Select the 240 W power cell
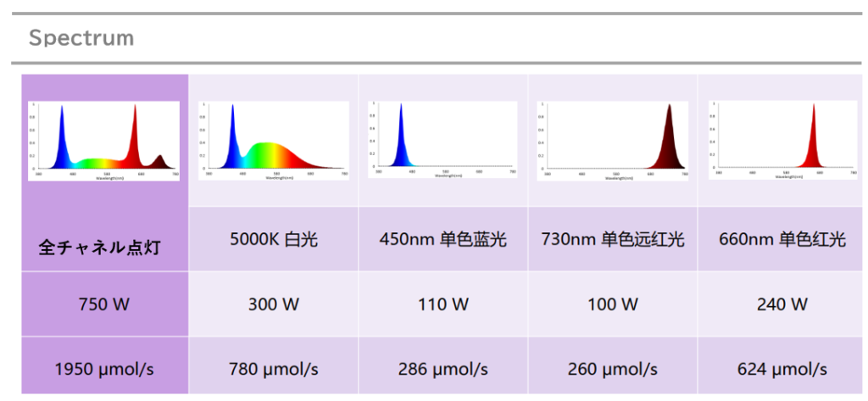The image size is (868, 401). pyautogui.click(x=782, y=304)
